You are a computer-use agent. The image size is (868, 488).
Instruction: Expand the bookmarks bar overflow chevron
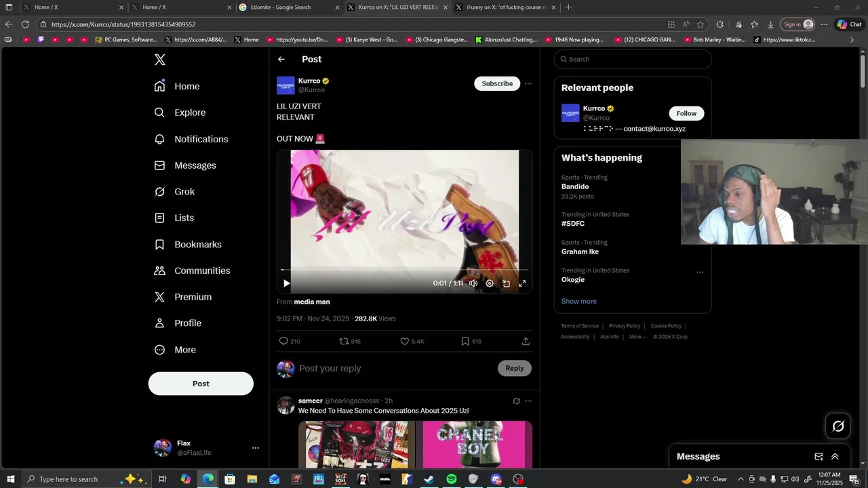(x=852, y=40)
